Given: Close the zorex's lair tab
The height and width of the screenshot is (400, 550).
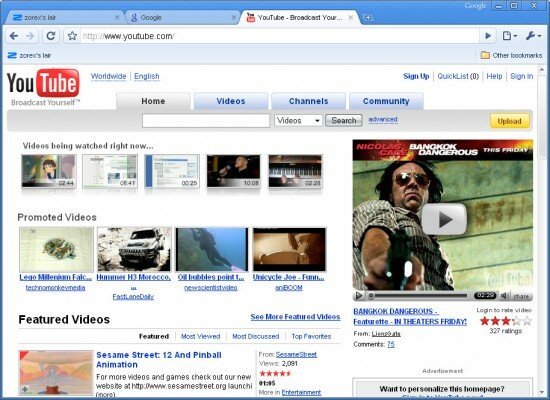Looking at the screenshot, I should (x=117, y=17).
